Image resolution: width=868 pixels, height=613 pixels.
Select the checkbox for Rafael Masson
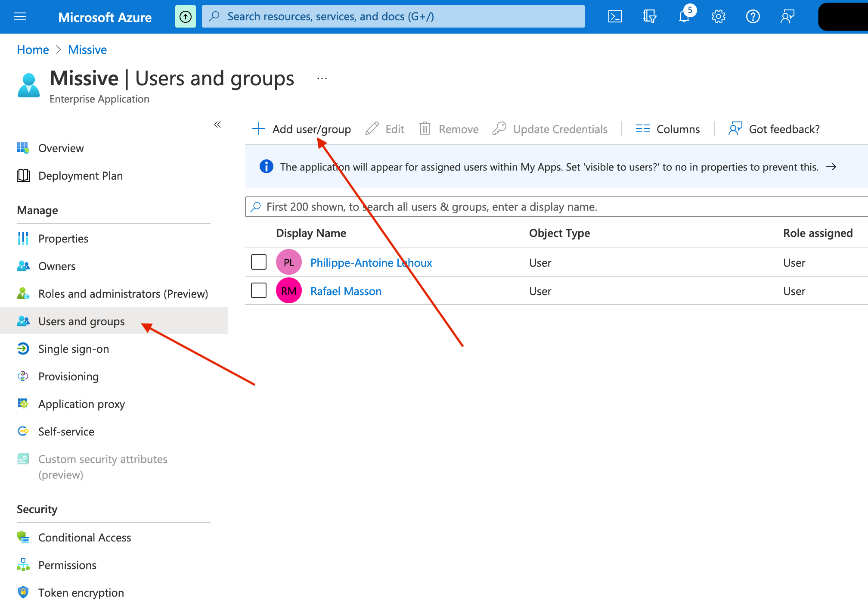point(258,290)
